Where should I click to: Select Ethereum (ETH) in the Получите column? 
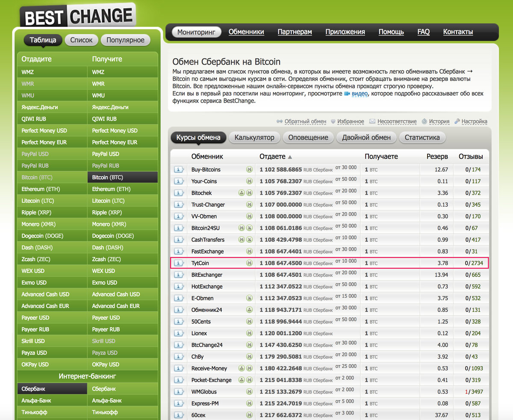tap(123, 189)
